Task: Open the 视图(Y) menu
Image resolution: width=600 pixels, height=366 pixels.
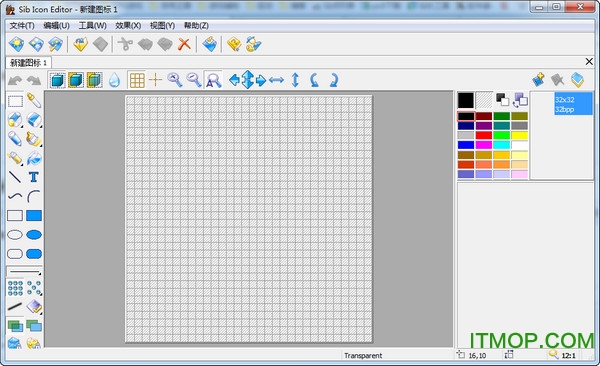Action: pyautogui.click(x=162, y=26)
